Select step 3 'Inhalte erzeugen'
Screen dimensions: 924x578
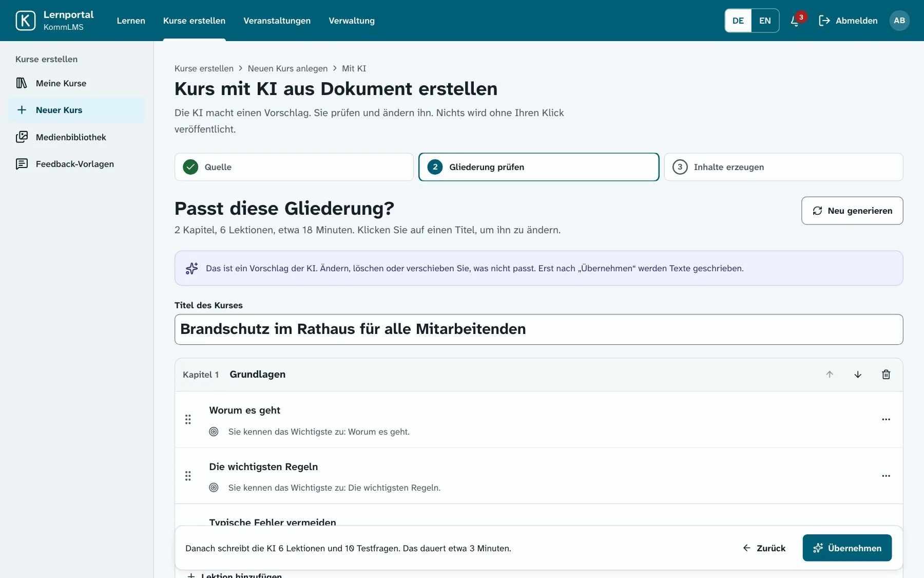pyautogui.click(x=783, y=167)
